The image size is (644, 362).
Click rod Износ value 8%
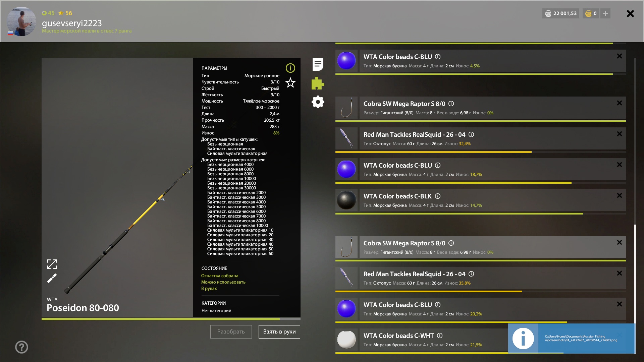coord(276,133)
